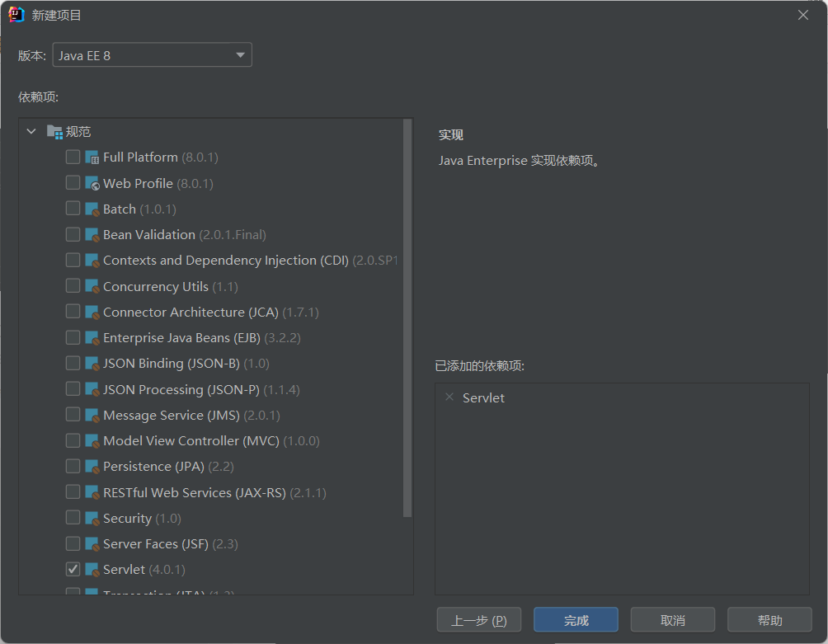This screenshot has width=828, height=644.
Task: Check Enterprise Java Beans checkbox
Action: [x=73, y=337]
